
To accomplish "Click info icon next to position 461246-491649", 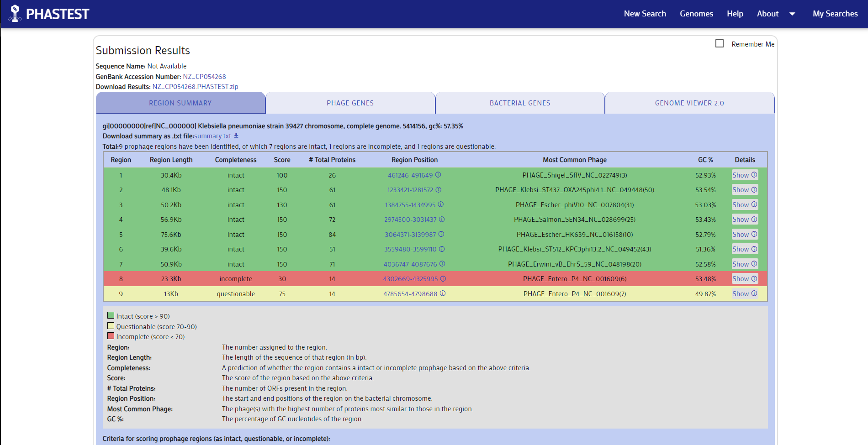I will pyautogui.click(x=438, y=175).
